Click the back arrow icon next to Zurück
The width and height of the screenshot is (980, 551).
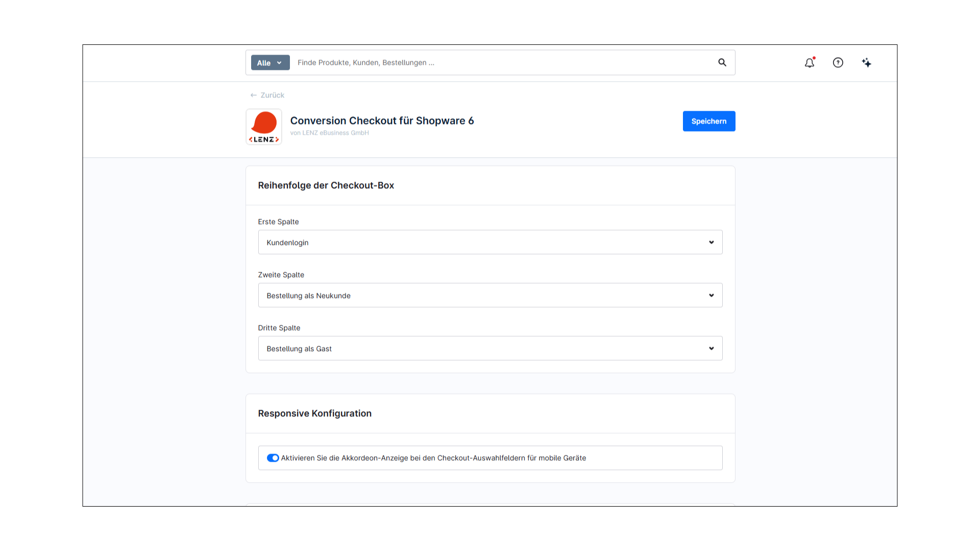tap(253, 95)
